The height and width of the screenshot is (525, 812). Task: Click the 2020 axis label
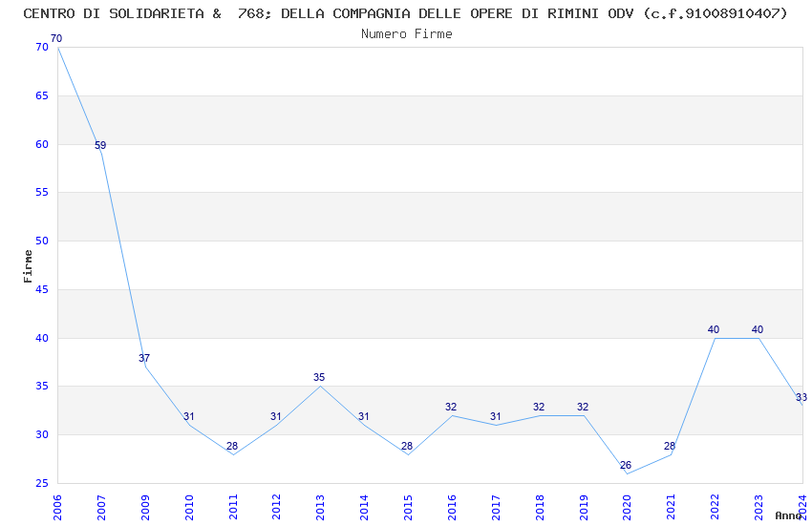tap(627, 508)
